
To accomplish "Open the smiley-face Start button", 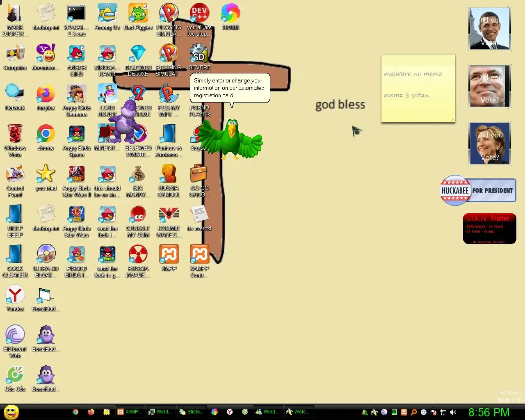I will [x=11, y=412].
